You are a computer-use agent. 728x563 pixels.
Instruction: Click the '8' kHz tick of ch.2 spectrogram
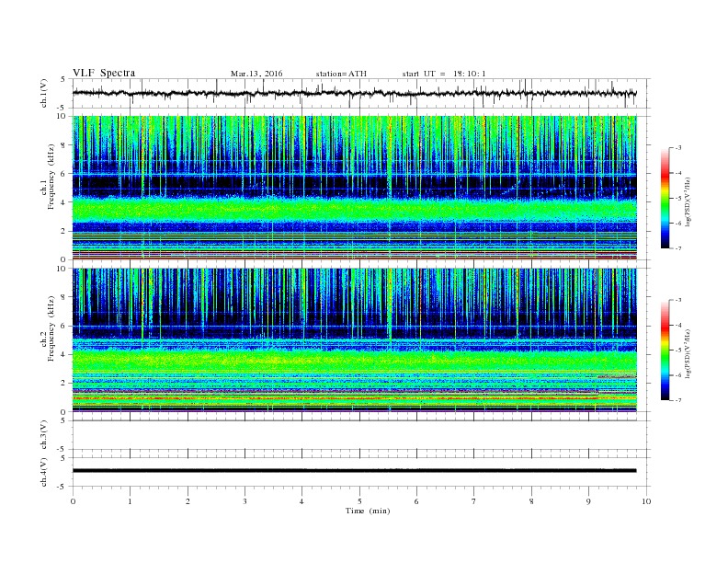pyautogui.click(x=63, y=297)
